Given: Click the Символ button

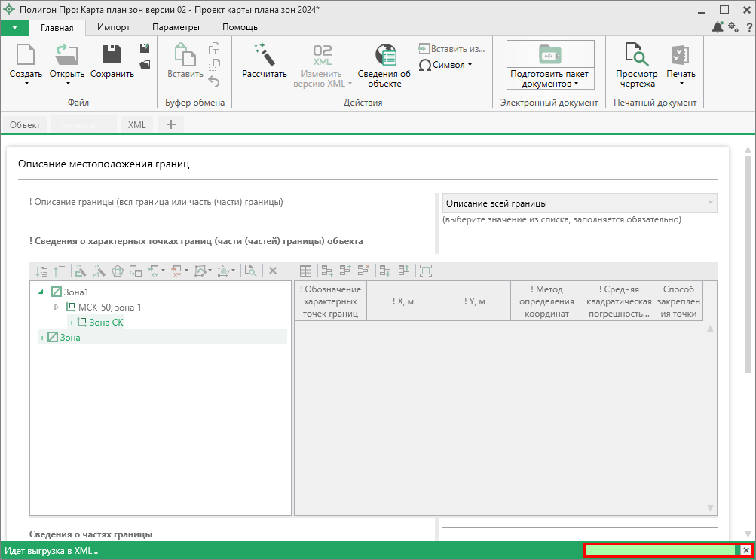Looking at the screenshot, I should point(445,65).
